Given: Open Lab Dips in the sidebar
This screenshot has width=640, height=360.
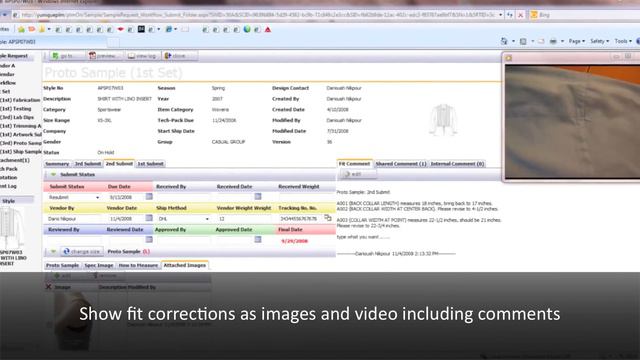Looking at the screenshot, I should point(18,117).
